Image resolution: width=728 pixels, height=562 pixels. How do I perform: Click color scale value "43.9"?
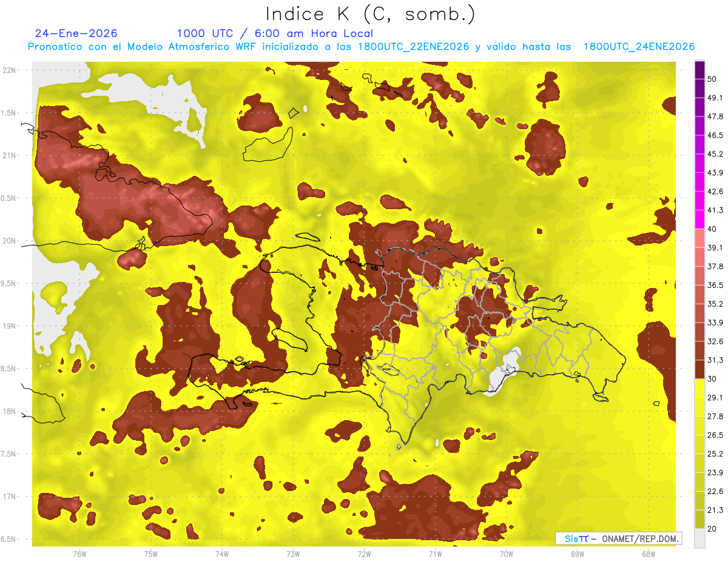click(715, 173)
